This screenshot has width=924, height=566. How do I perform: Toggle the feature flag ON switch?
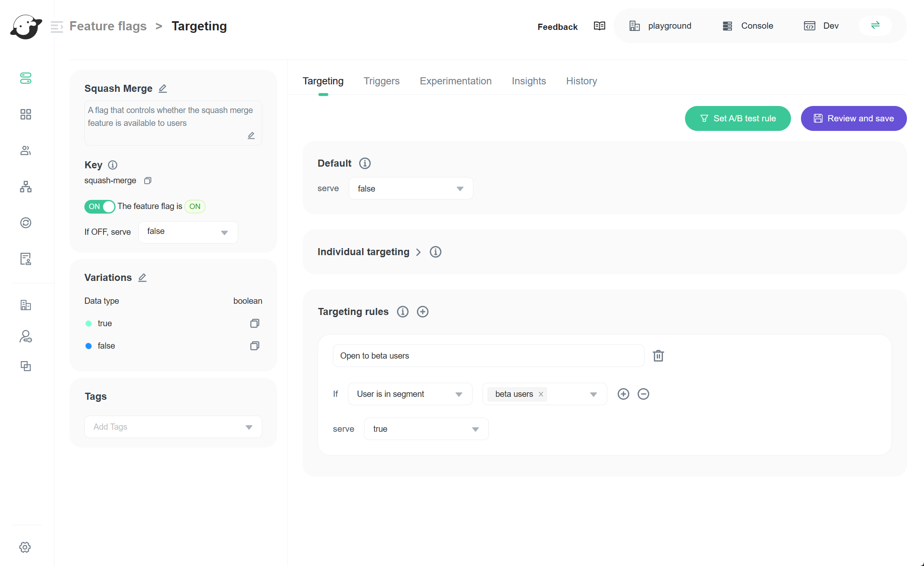point(100,207)
